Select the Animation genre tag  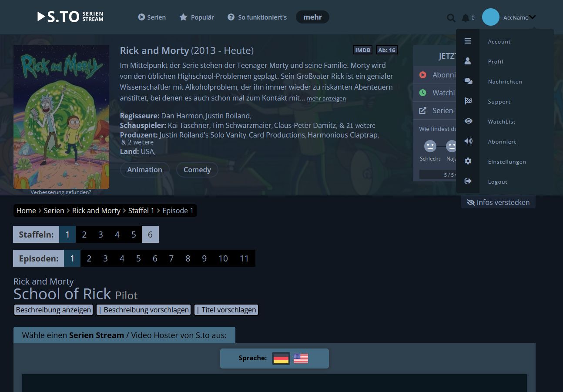tap(144, 170)
